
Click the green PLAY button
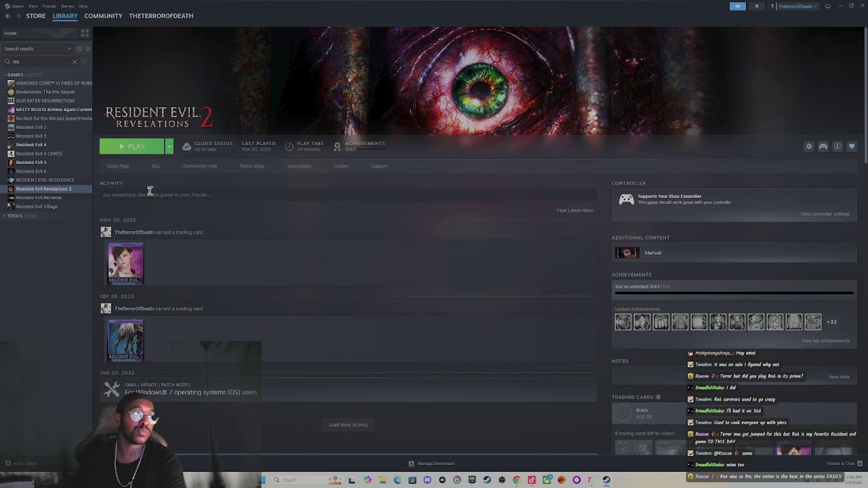click(132, 146)
